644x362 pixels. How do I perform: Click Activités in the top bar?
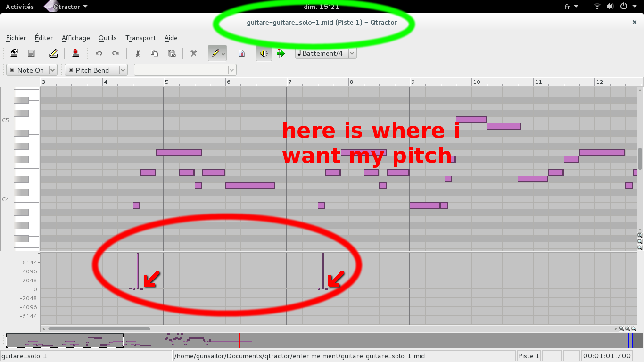pos(20,7)
